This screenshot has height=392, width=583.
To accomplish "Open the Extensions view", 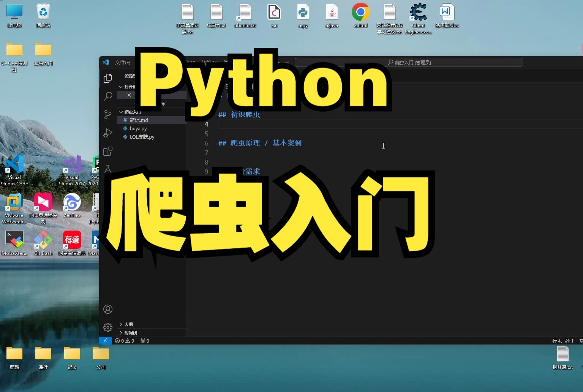I will [108, 151].
